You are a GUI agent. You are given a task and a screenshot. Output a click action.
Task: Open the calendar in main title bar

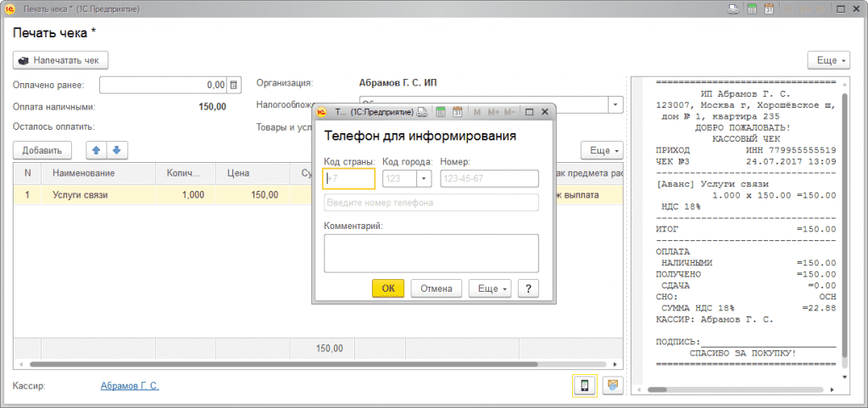(768, 9)
